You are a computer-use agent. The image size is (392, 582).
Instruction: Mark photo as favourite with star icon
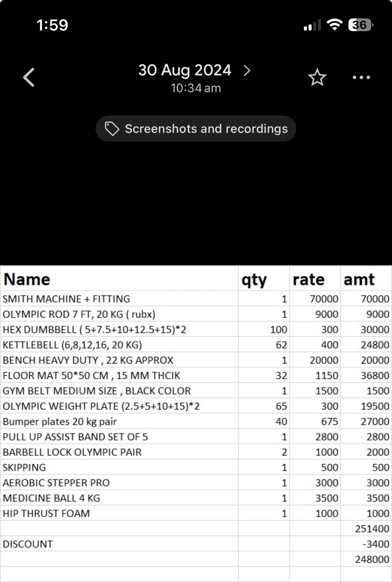(x=317, y=78)
